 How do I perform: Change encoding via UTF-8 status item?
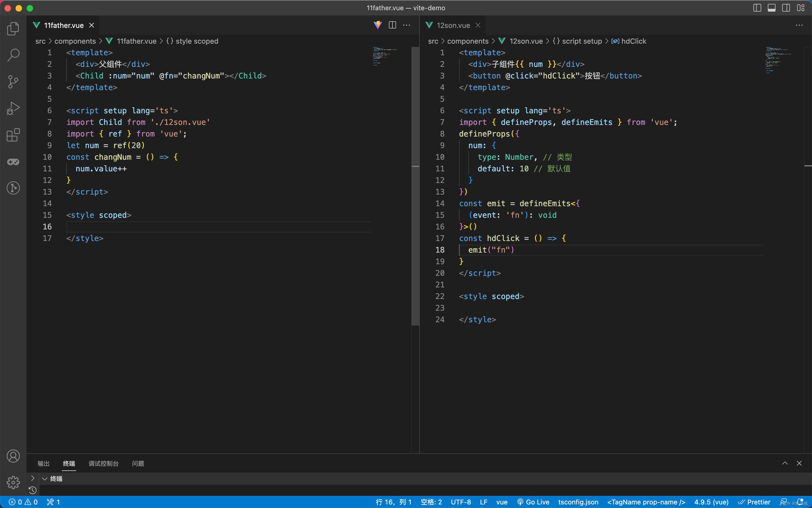(x=460, y=502)
